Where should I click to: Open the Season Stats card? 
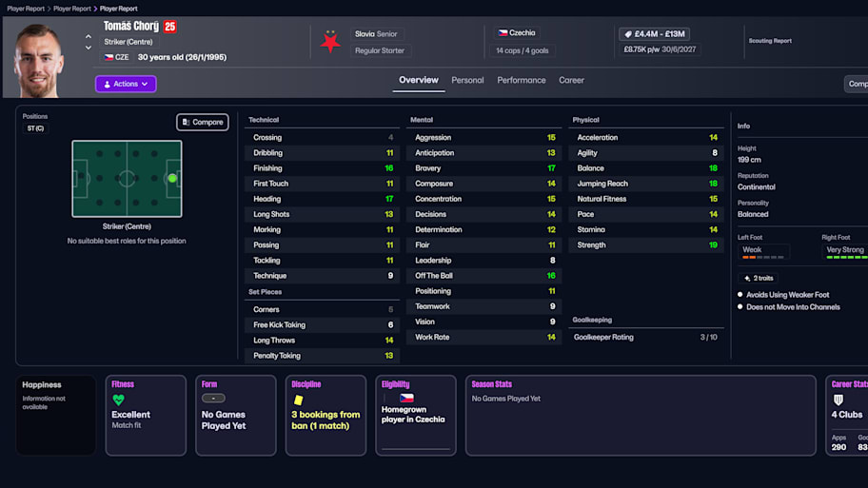click(641, 416)
